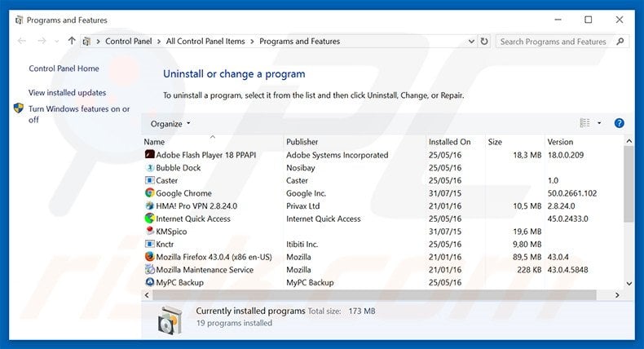The width and height of the screenshot is (644, 349).
Task: Click the Itibiti Inc. publisher cell
Action: 302,244
